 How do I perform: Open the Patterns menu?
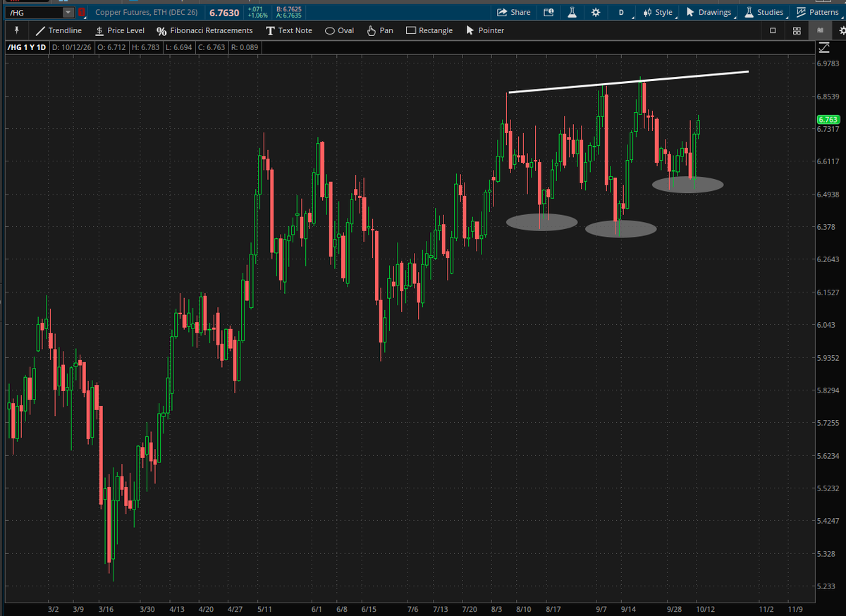pyautogui.click(x=817, y=12)
